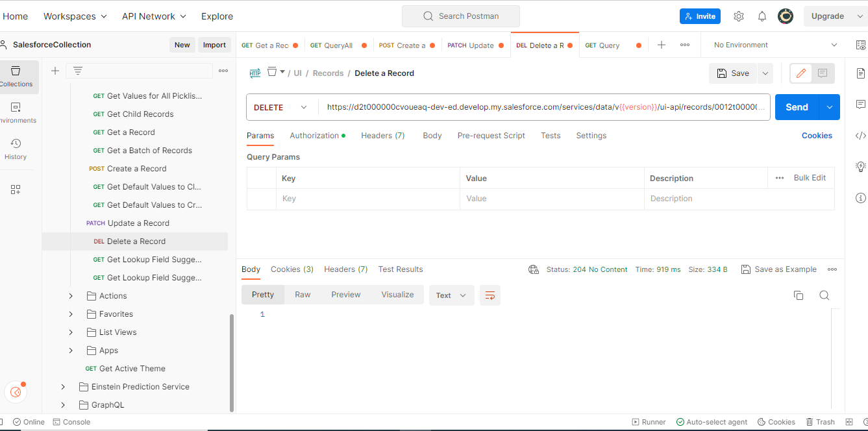Open the Runner from the status bar

(649, 422)
